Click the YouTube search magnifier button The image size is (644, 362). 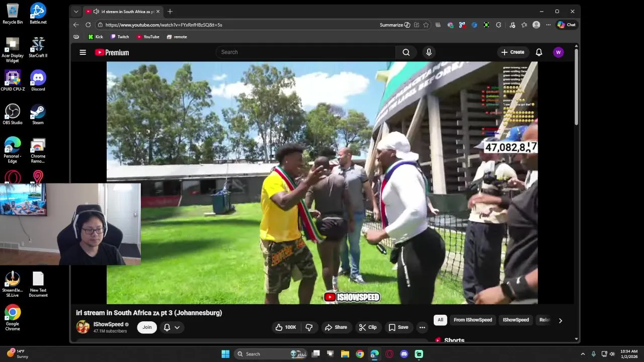pyautogui.click(x=406, y=52)
